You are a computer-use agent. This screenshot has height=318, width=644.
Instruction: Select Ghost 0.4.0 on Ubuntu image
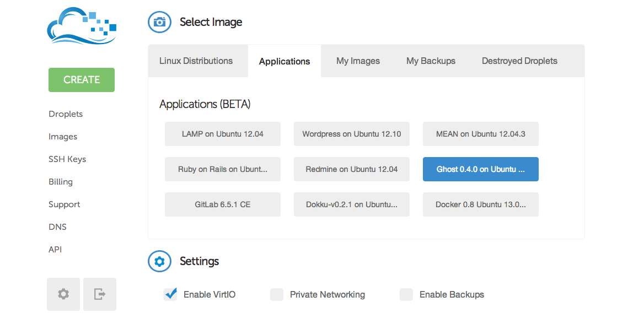[481, 169]
